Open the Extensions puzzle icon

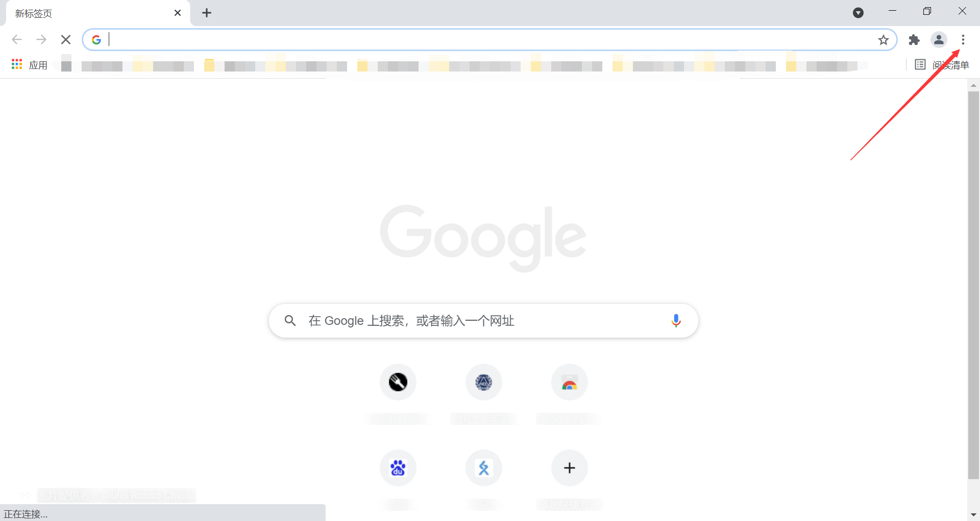click(914, 39)
